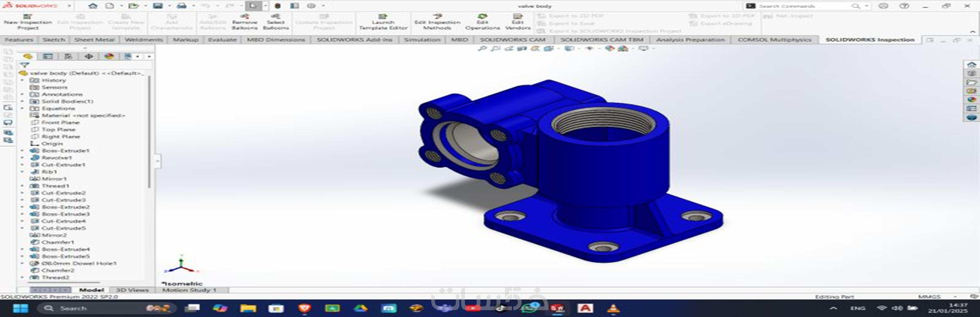Viewport: 980px width, 317px height.
Task: Open the PropertyManager tab icon
Action: tap(48, 56)
